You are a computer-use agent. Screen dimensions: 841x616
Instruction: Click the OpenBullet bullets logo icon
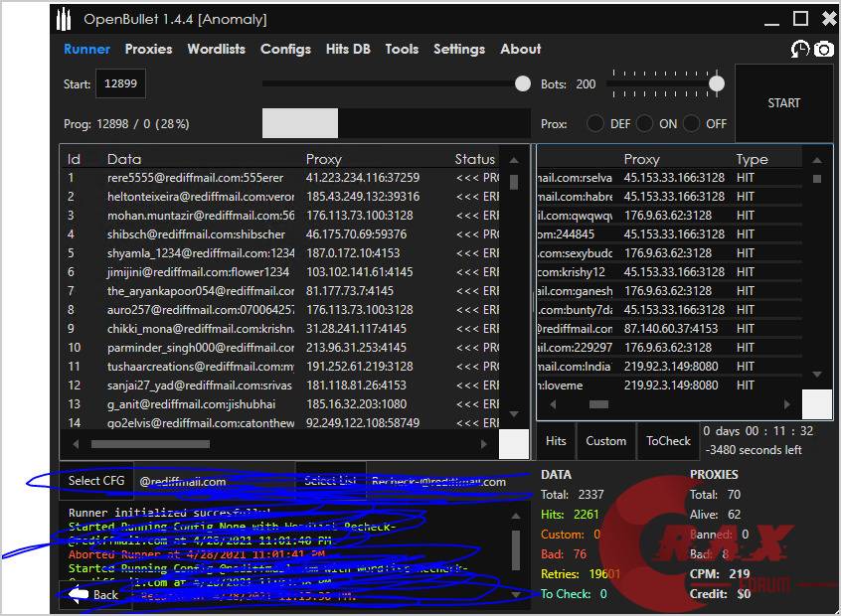[65, 19]
